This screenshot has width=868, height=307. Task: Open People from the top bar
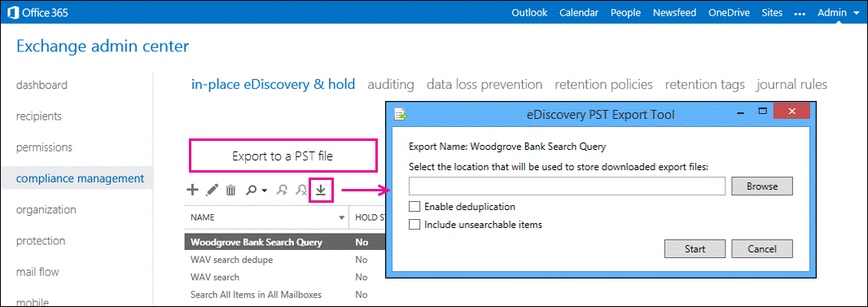625,12
